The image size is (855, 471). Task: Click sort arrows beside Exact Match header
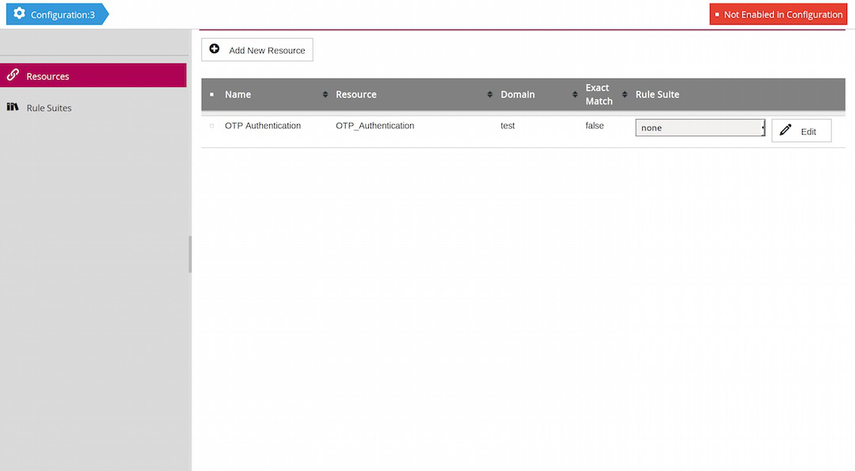624,94
